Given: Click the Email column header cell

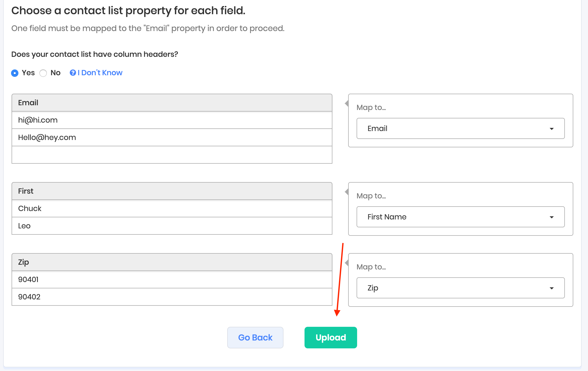Looking at the screenshot, I should click(x=172, y=103).
